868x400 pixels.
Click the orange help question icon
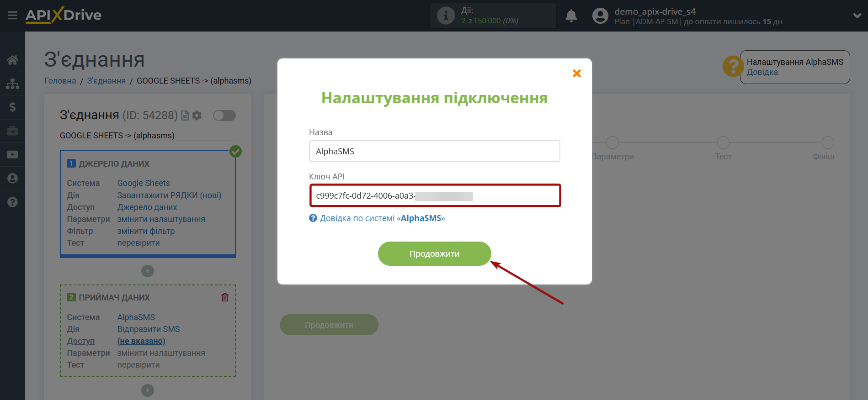[733, 67]
